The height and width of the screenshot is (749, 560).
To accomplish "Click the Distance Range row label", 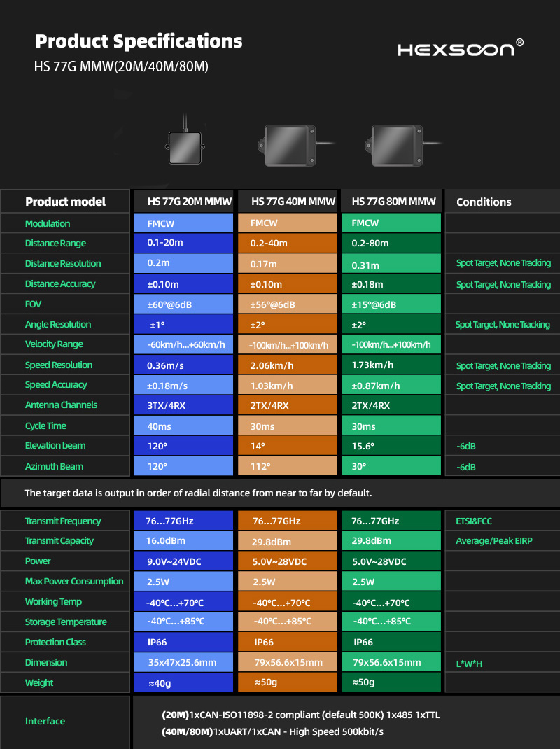I will pos(56,244).
